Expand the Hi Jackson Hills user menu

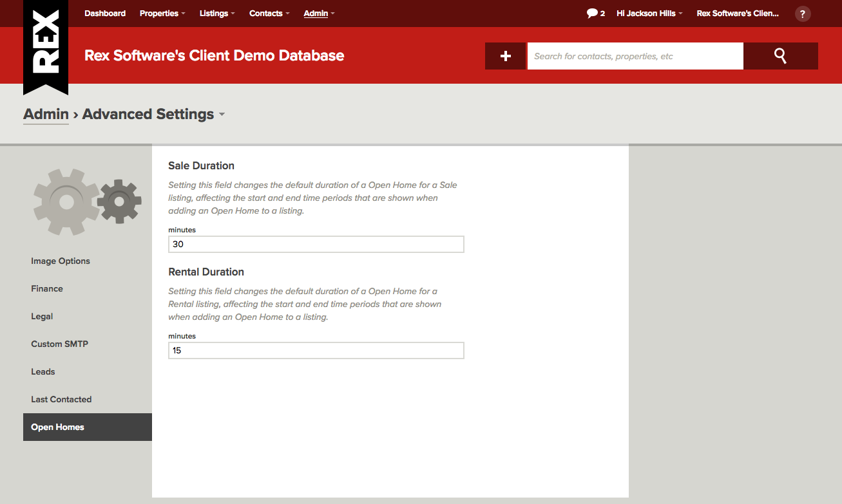coord(649,13)
